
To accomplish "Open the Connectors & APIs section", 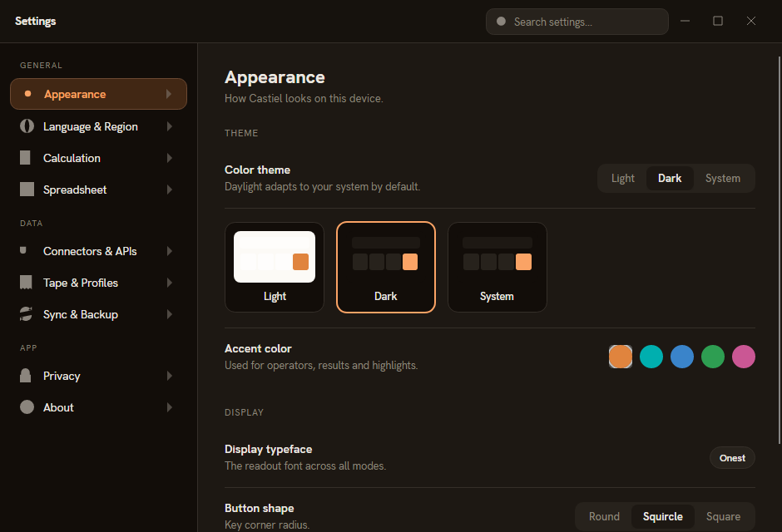I will pyautogui.click(x=98, y=251).
